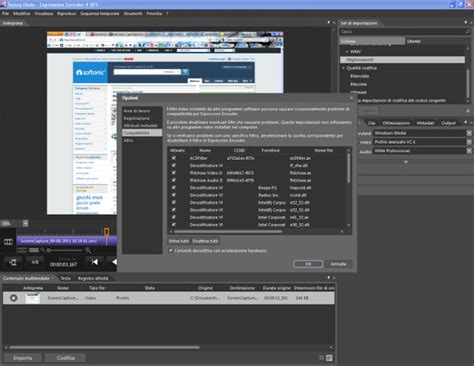Click the Codifica button

click(65, 358)
